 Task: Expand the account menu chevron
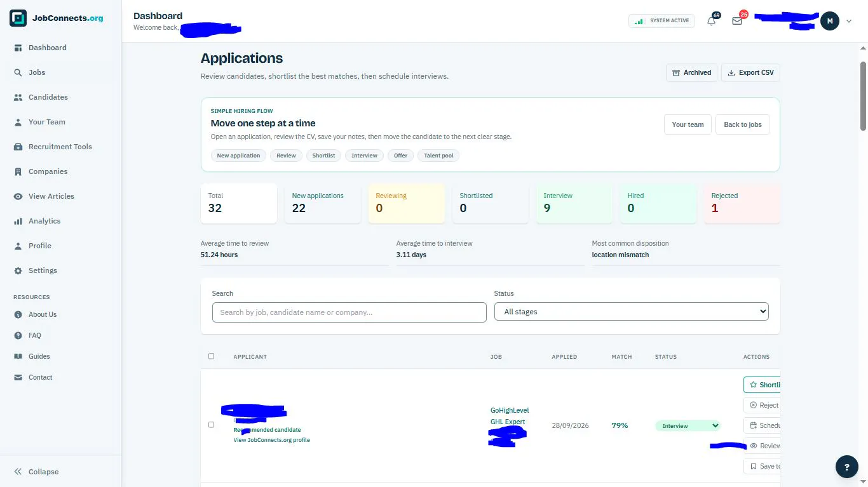[849, 21]
